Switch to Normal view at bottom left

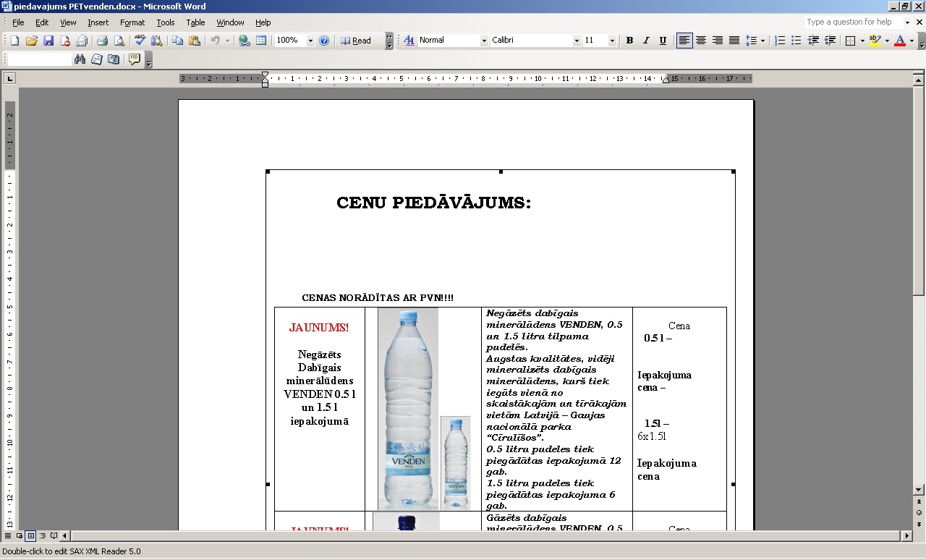tap(8, 536)
